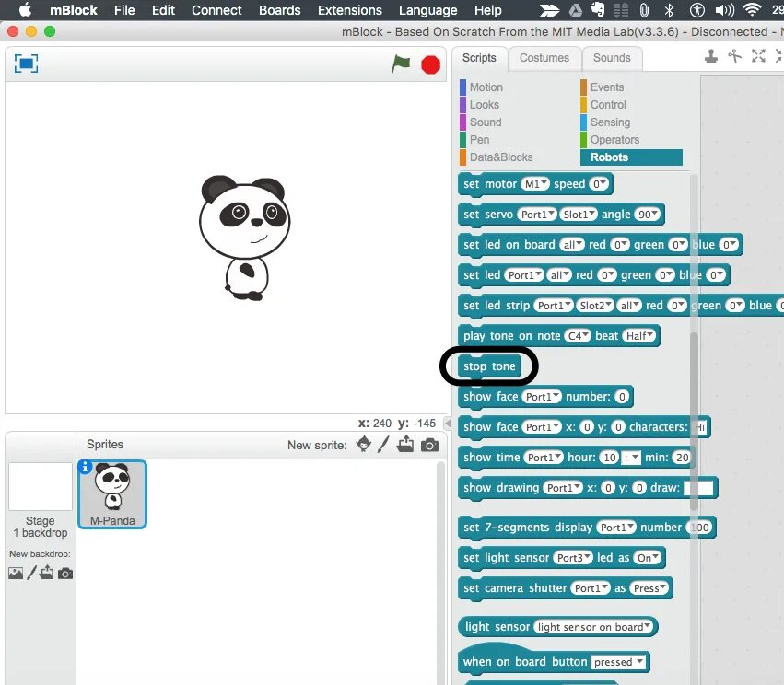Screen dimensions: 784x685
Task: Open M1 motor dropdown in set motor block
Action: (x=535, y=184)
